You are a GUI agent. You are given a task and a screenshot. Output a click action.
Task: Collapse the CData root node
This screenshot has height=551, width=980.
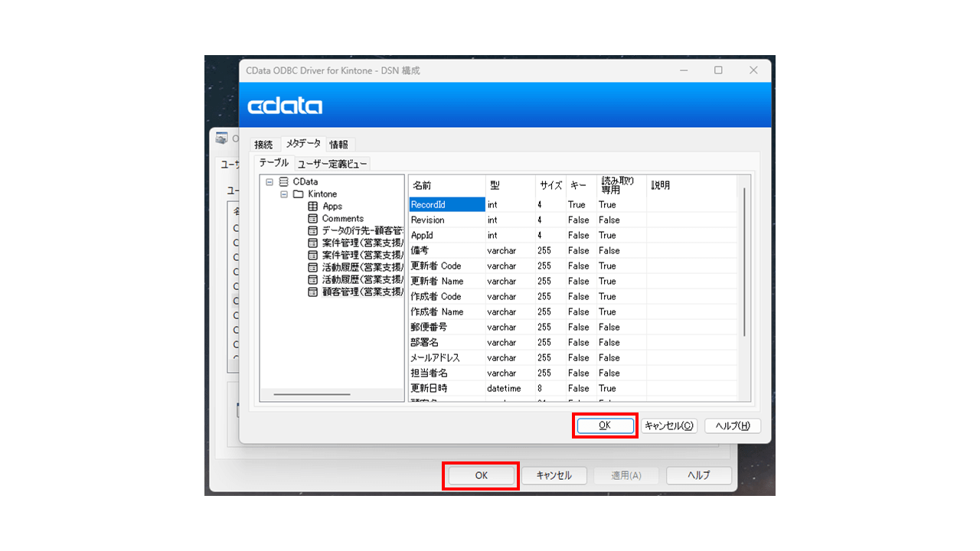coord(269,182)
